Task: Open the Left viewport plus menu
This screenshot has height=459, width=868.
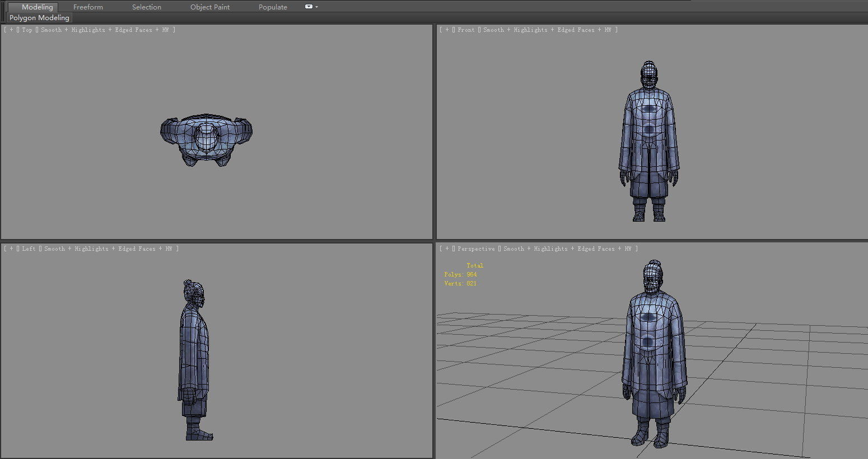Action: tap(11, 249)
